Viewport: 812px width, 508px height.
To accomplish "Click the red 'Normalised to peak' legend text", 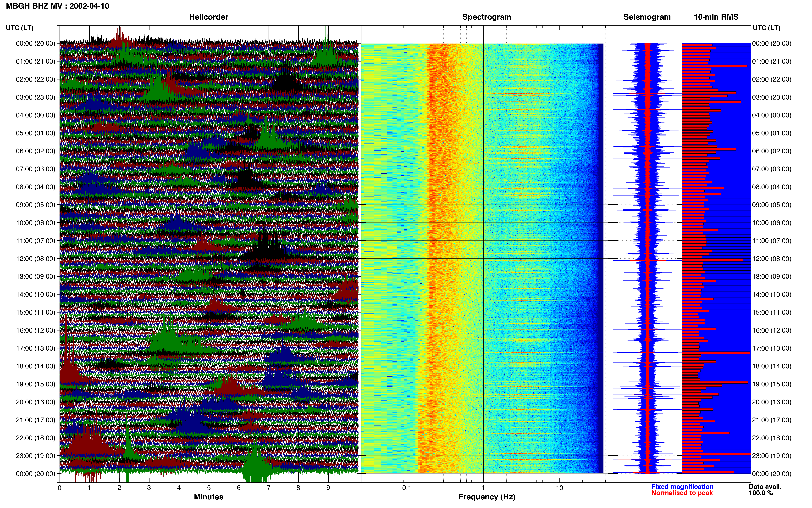I will tap(682, 493).
